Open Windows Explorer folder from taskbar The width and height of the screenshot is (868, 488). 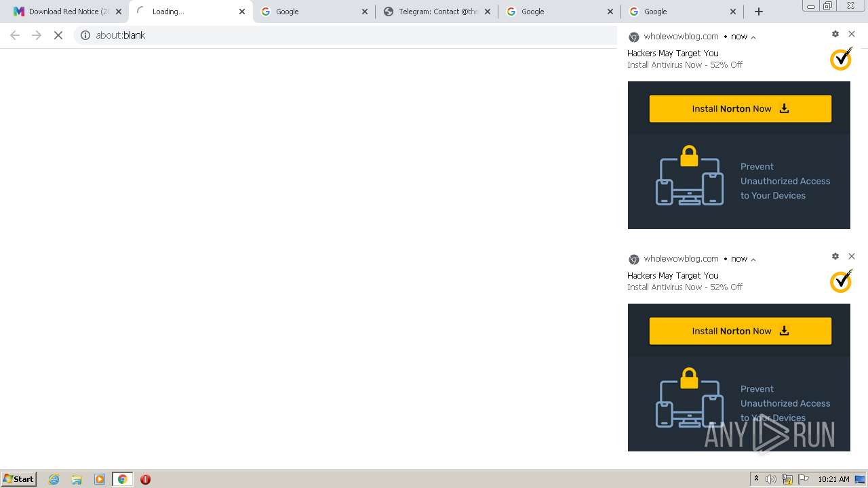click(x=77, y=479)
